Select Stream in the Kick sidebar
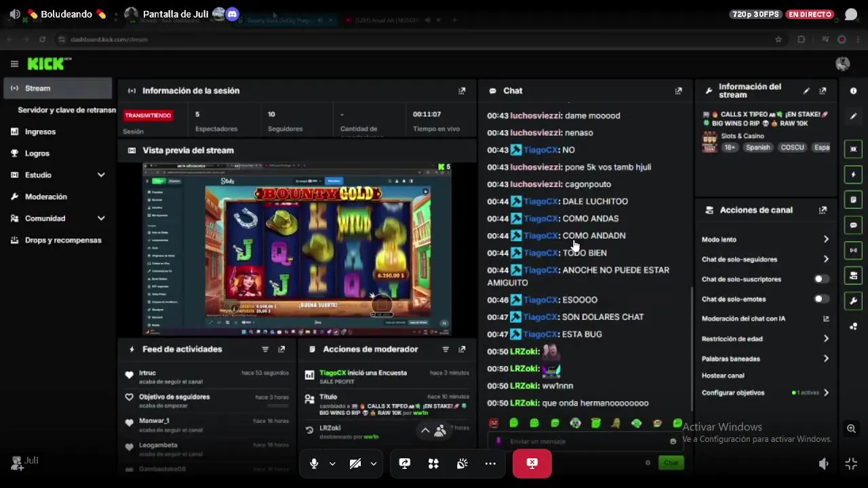The width and height of the screenshot is (868, 488). click(x=58, y=88)
